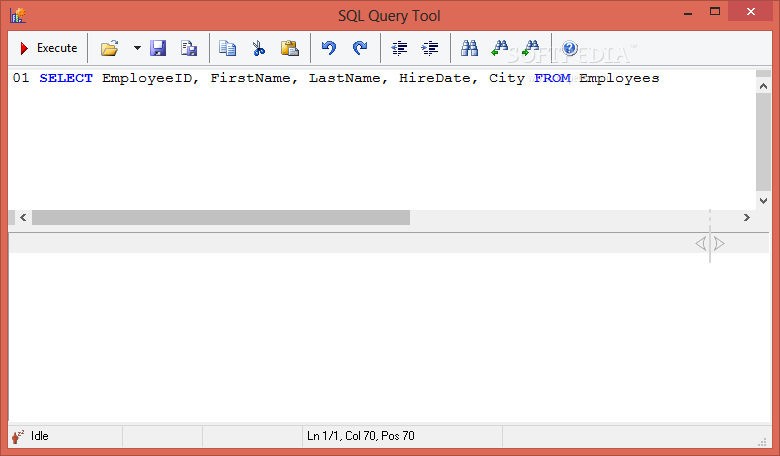Copy selected text with the copy icon
This screenshot has width=780, height=456.
tap(228, 48)
